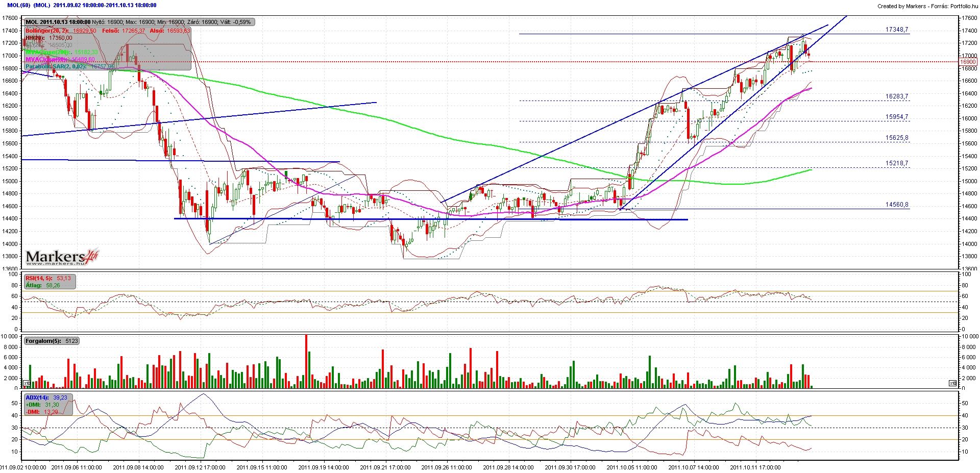This screenshot has height=473, width=980.
Task: Click the MOL 2011.10.13 OHLC info bar
Action: click(139, 22)
